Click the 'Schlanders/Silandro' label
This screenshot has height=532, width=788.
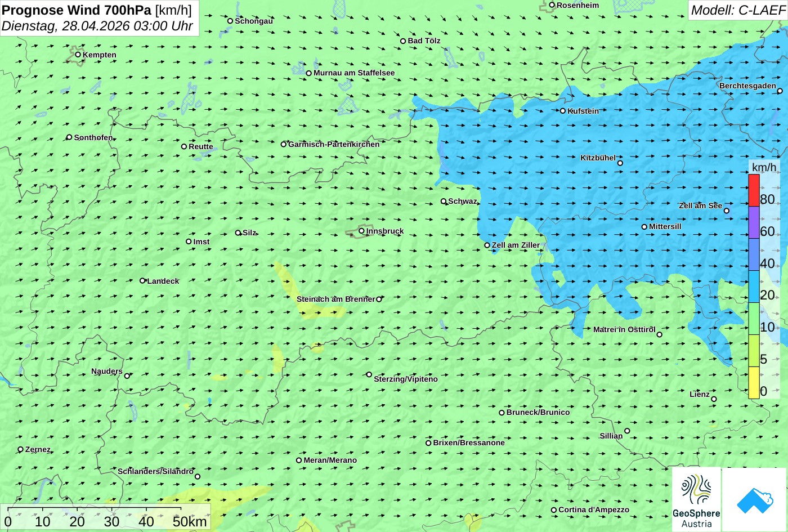point(156,471)
